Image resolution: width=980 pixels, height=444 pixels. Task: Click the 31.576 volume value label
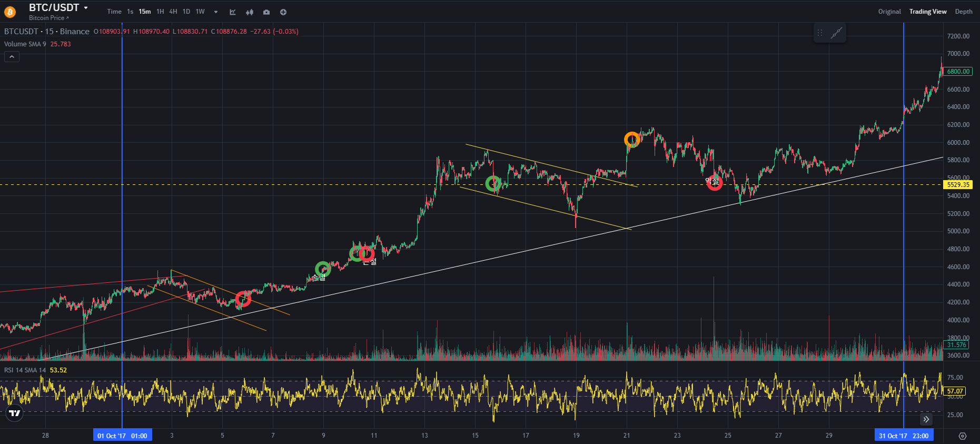[956, 345]
